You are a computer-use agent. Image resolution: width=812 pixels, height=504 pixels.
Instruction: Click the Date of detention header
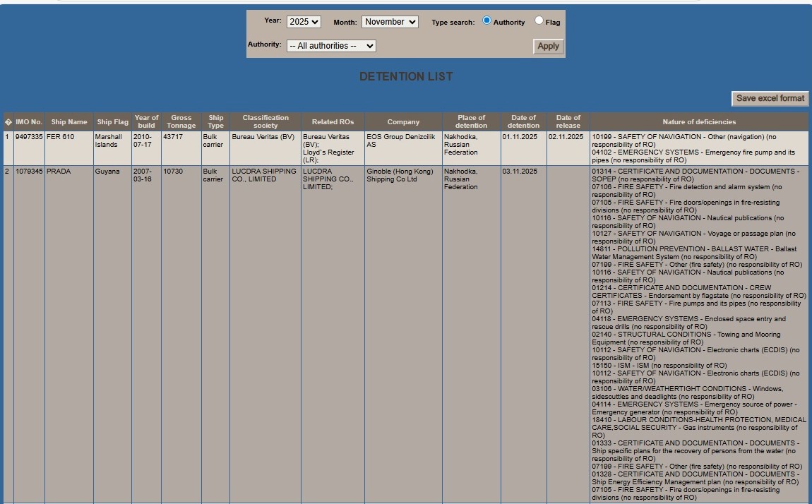click(x=523, y=122)
